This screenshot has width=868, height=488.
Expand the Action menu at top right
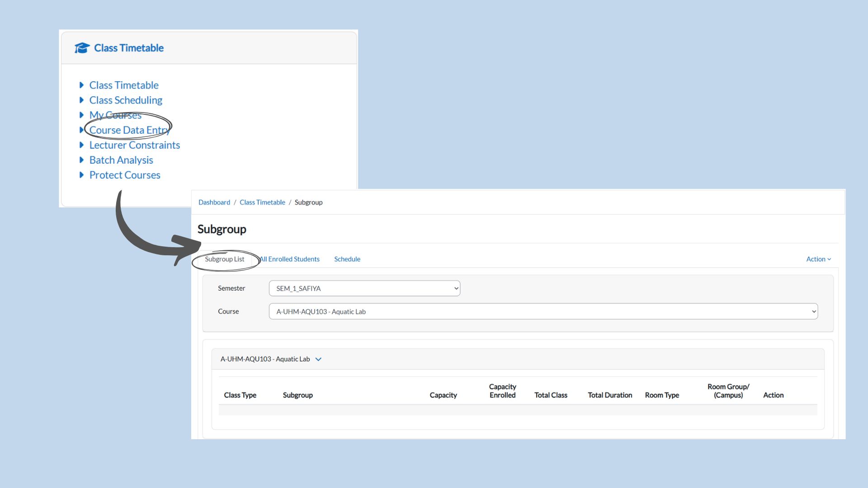click(818, 259)
